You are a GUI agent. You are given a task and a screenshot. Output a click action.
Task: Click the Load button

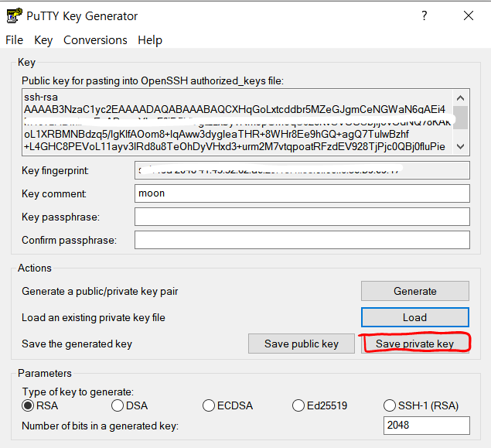[x=415, y=317]
